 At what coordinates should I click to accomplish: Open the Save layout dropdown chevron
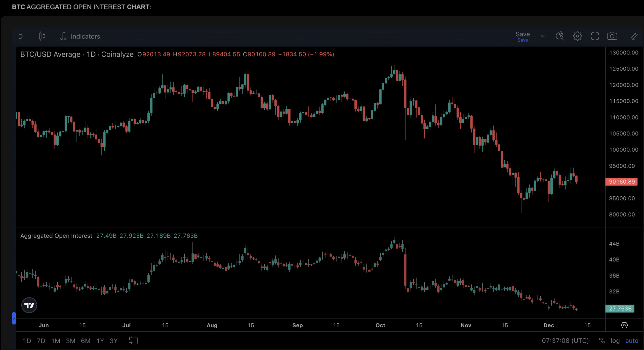542,36
